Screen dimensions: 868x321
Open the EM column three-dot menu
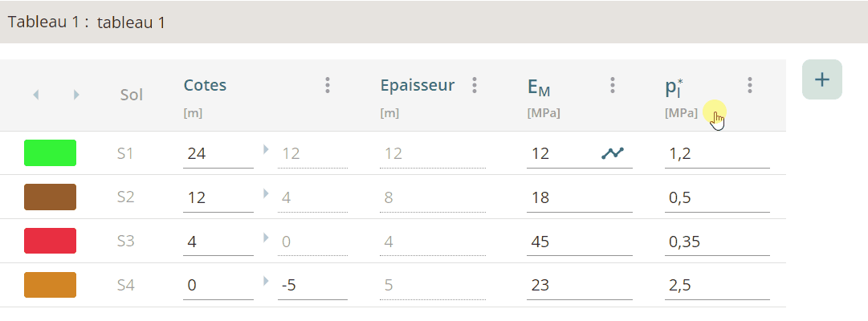click(x=613, y=85)
